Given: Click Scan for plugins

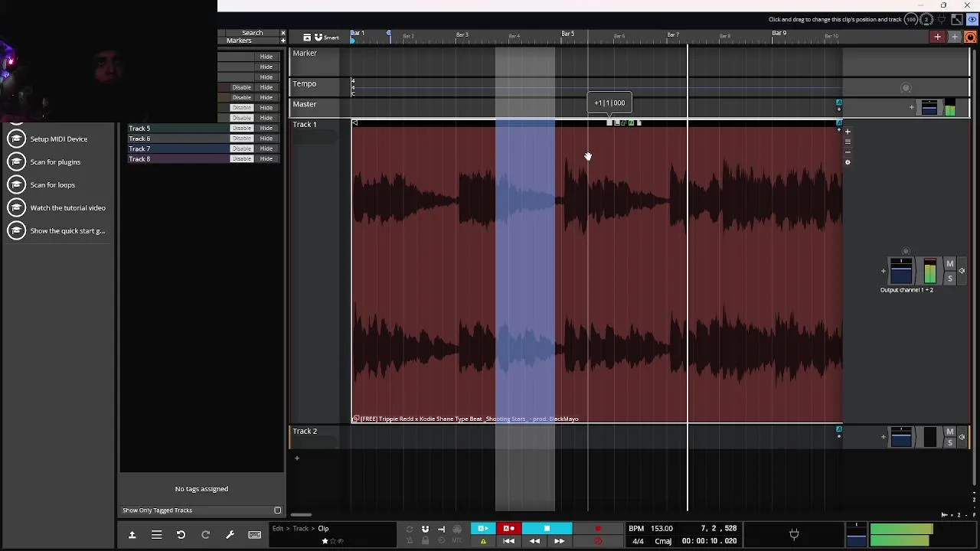Looking at the screenshot, I should click(x=55, y=161).
